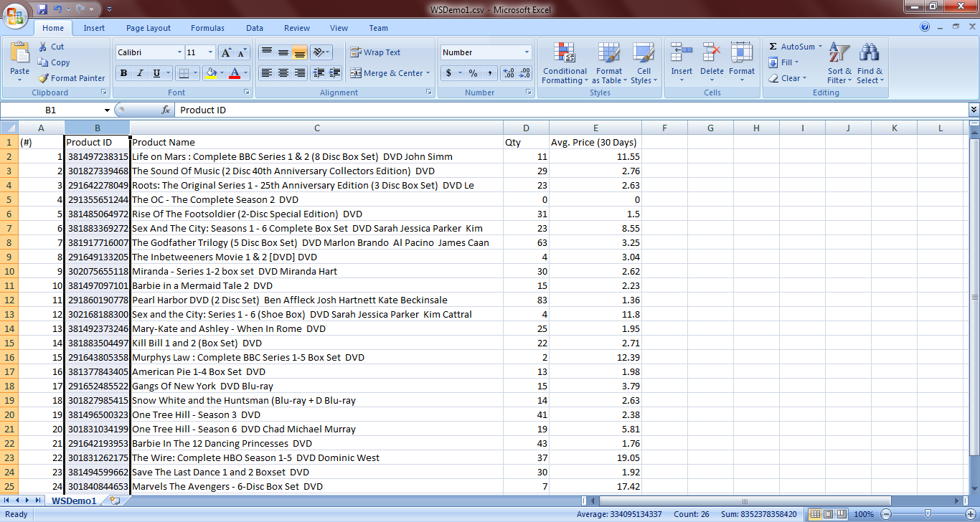Switch to the Formulas tab
The height and width of the screenshot is (522, 980).
(207, 28)
